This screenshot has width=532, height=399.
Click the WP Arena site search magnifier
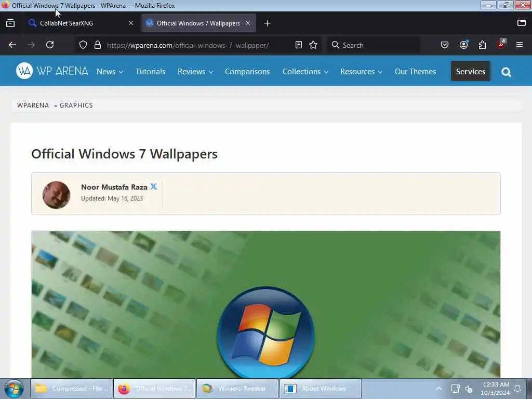coord(506,72)
